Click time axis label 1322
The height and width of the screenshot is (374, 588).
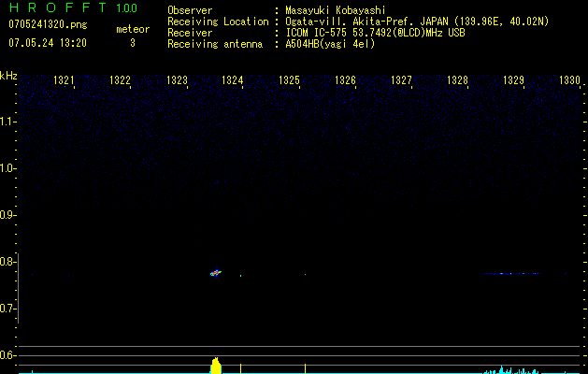coord(120,80)
